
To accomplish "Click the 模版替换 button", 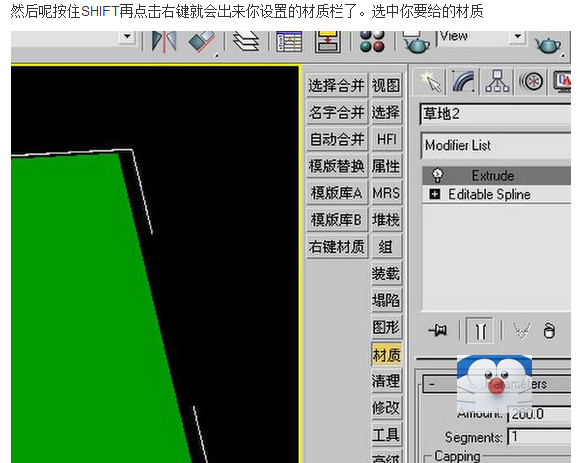I will pos(337,166).
